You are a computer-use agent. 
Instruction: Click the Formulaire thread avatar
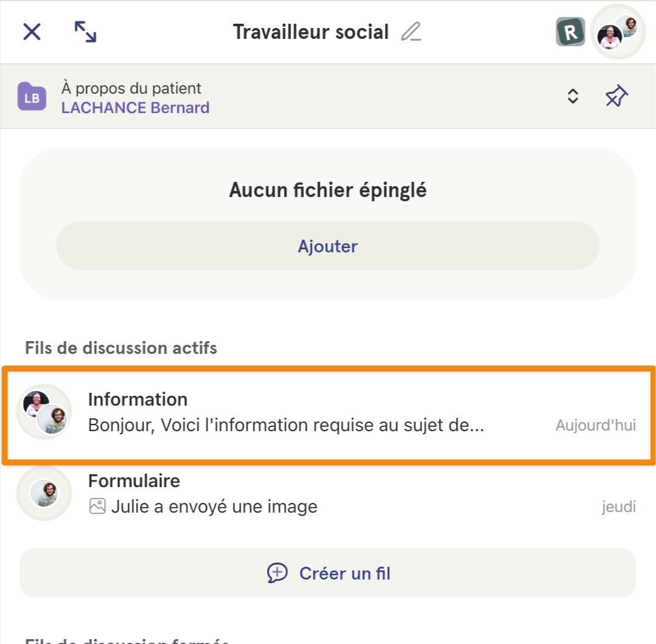(x=44, y=493)
